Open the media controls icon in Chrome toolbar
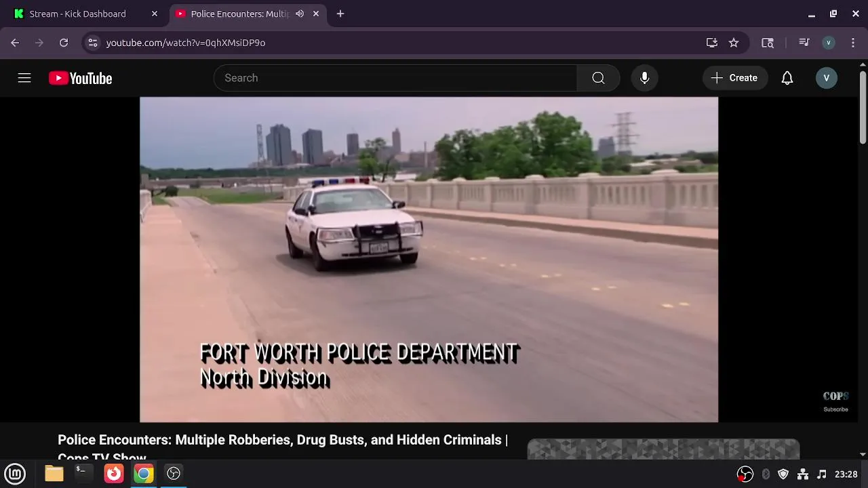This screenshot has width=868, height=488. point(804,43)
